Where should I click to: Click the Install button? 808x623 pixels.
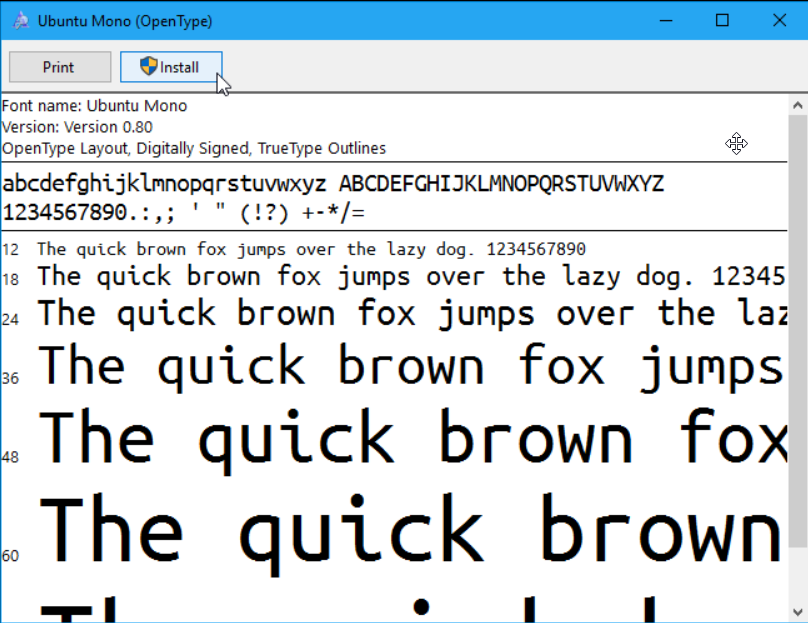171,67
